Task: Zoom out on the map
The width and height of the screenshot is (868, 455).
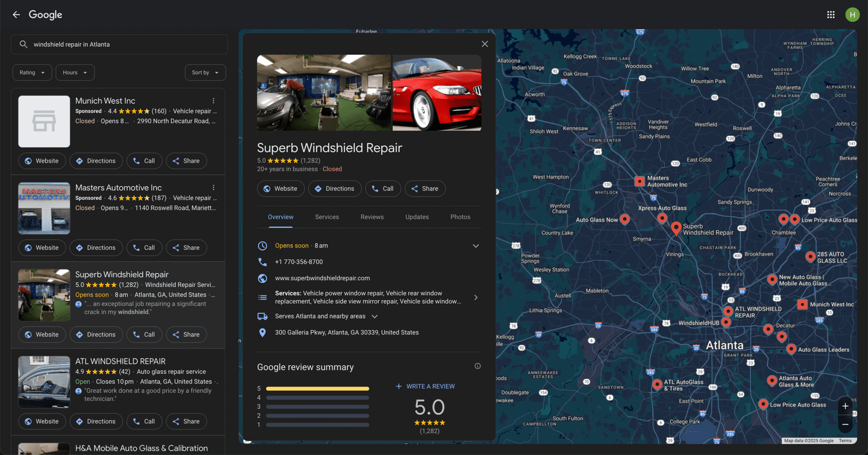Action: click(x=845, y=424)
